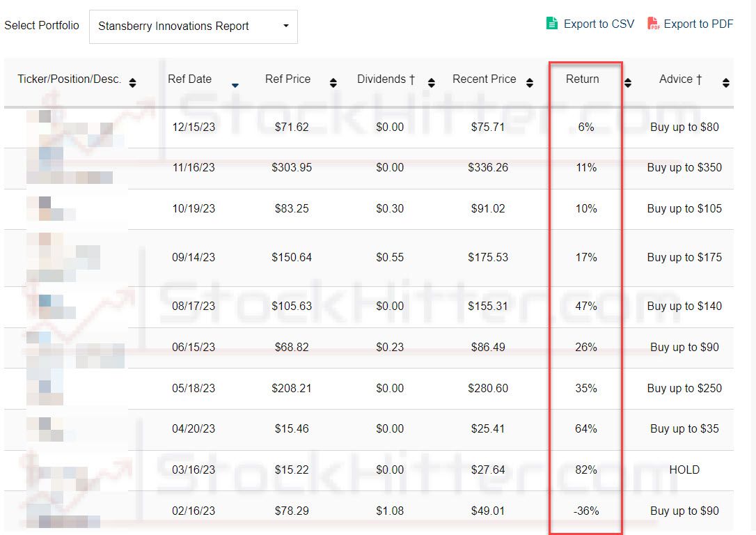Click the sort arrow beside Ref Date
Screen dimensions: 756x535
click(x=235, y=85)
